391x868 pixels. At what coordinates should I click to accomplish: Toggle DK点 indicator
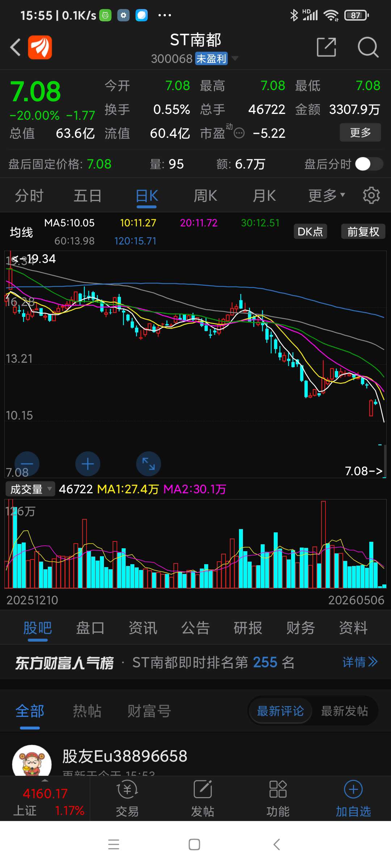310,231
